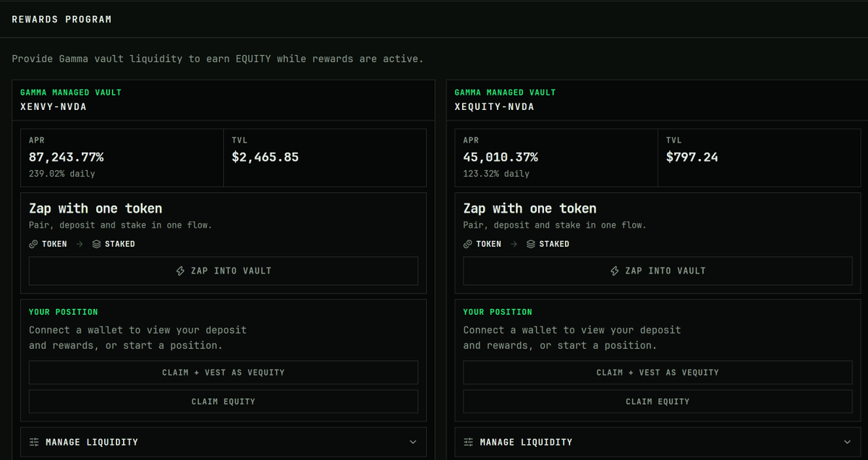The width and height of the screenshot is (868, 460).
Task: Click 'Connect a wallet' message in XENVY-NVDA card
Action: (137, 338)
